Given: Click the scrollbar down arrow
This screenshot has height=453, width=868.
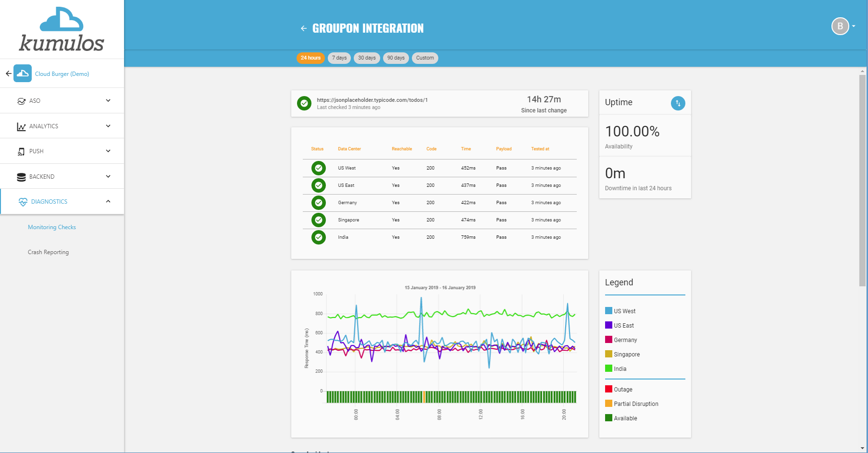Looking at the screenshot, I should (862, 448).
